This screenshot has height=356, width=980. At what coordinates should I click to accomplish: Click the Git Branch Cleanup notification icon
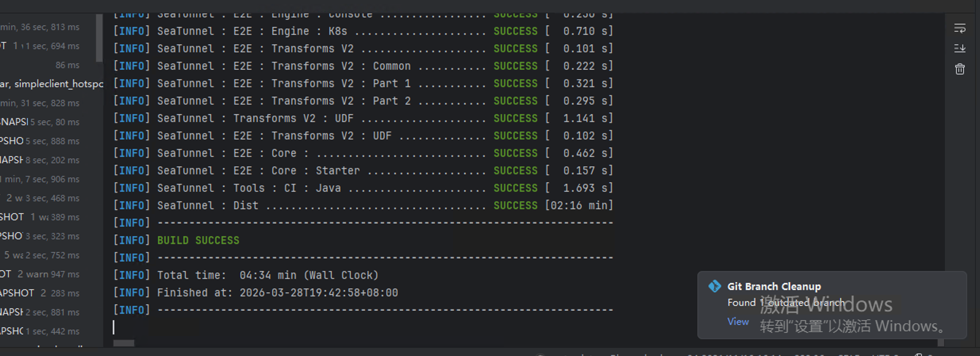pos(715,286)
